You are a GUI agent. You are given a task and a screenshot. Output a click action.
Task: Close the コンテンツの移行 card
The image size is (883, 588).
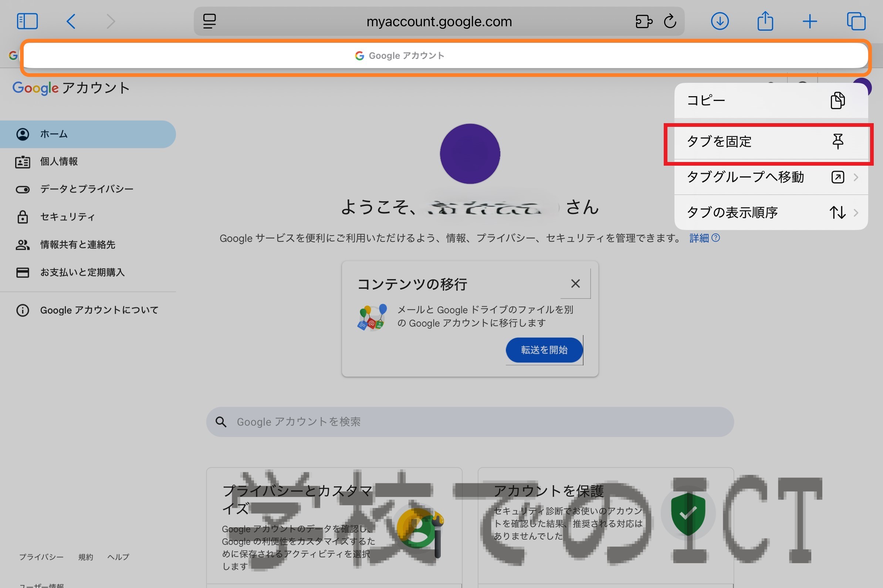[x=576, y=284]
